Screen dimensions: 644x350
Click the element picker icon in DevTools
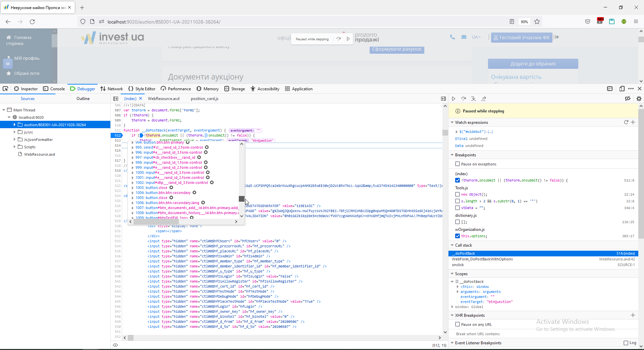[x=5, y=89]
